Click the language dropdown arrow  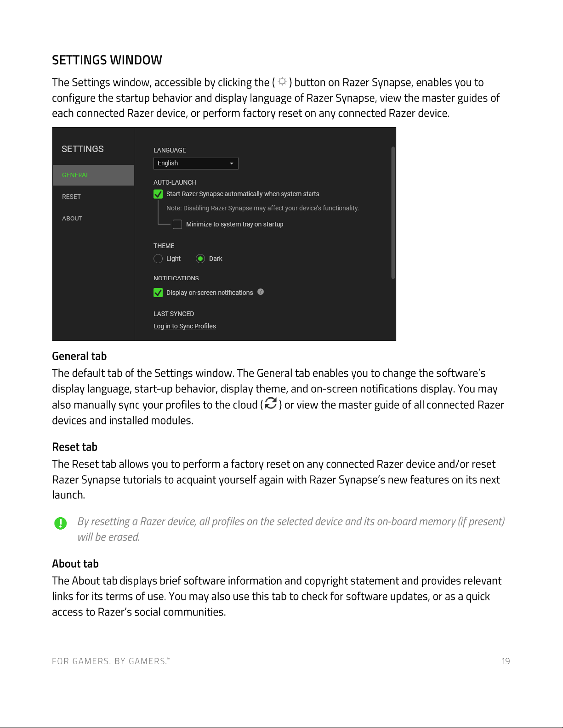click(x=232, y=164)
